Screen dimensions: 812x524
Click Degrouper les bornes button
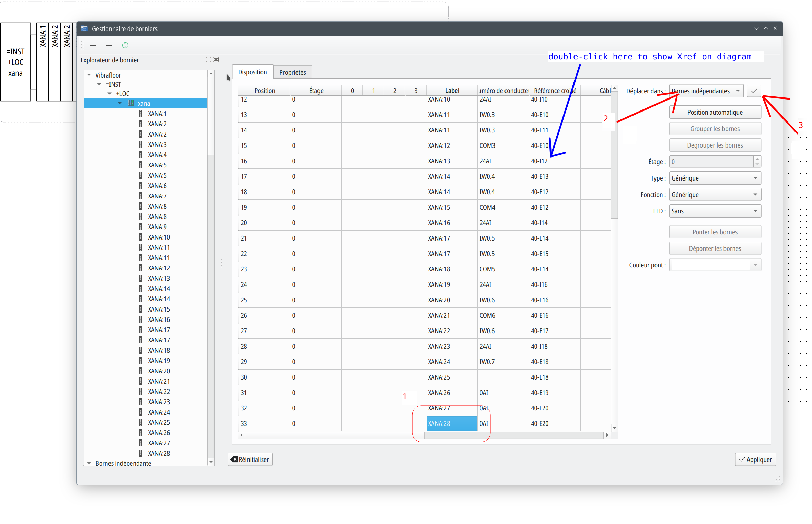click(715, 145)
